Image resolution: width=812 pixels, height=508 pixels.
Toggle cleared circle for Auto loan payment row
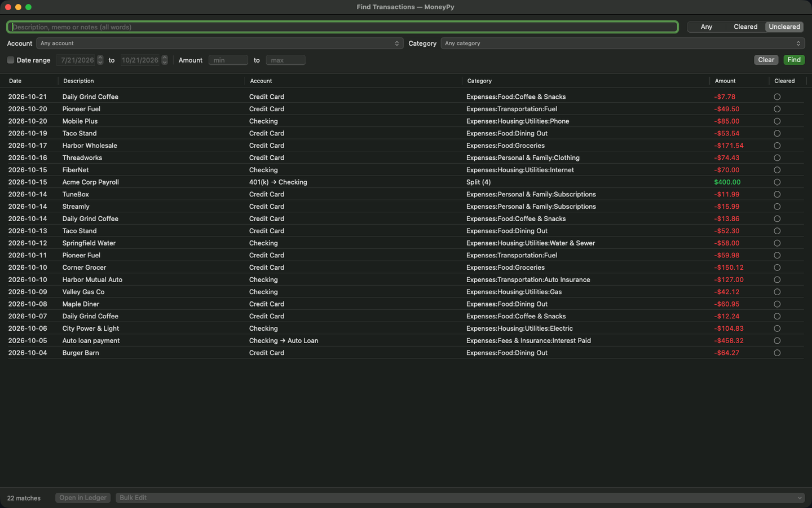777,341
